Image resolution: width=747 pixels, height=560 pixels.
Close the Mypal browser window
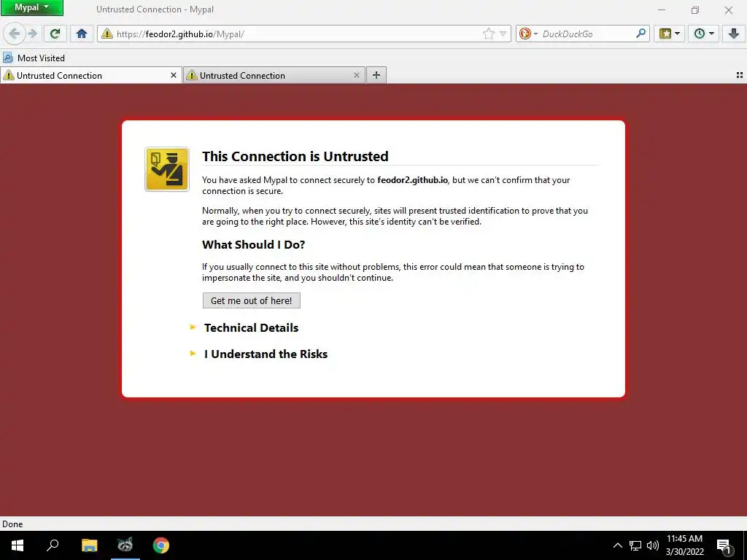tap(729, 9)
